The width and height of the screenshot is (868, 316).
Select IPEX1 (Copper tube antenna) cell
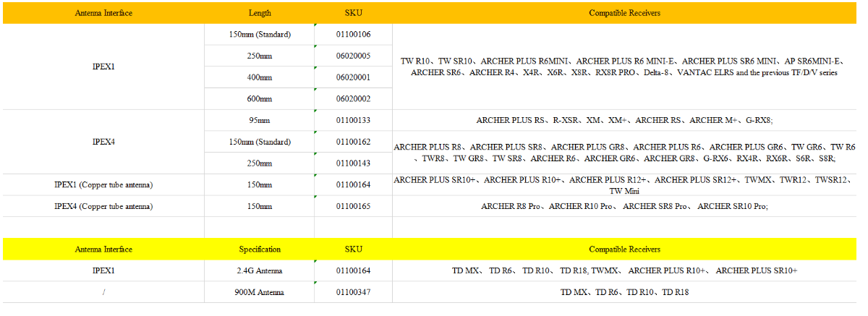(x=103, y=185)
